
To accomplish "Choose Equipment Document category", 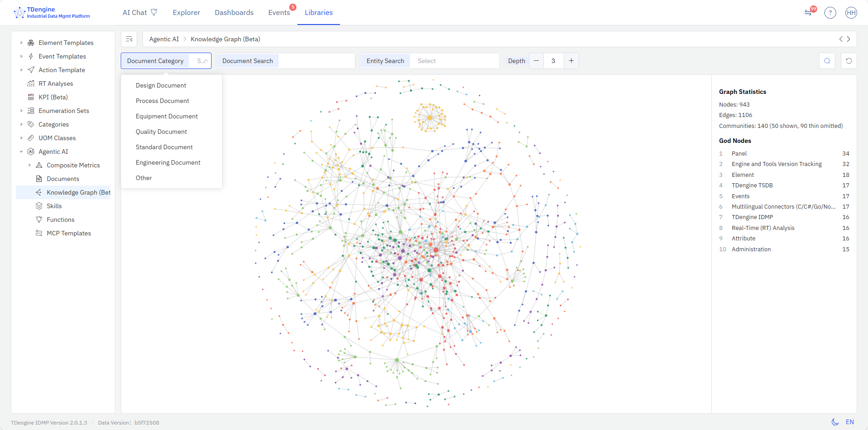I will 172,116.
